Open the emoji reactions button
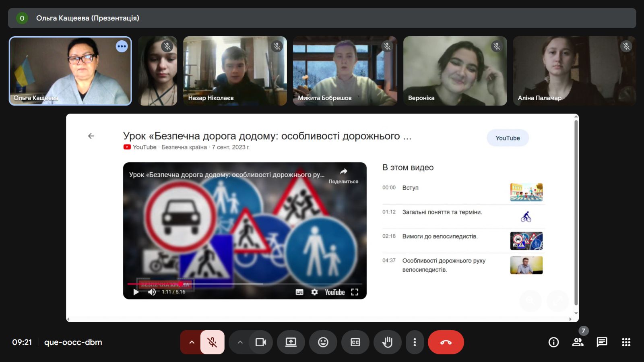Viewport: 644px width, 362px height. point(323,342)
